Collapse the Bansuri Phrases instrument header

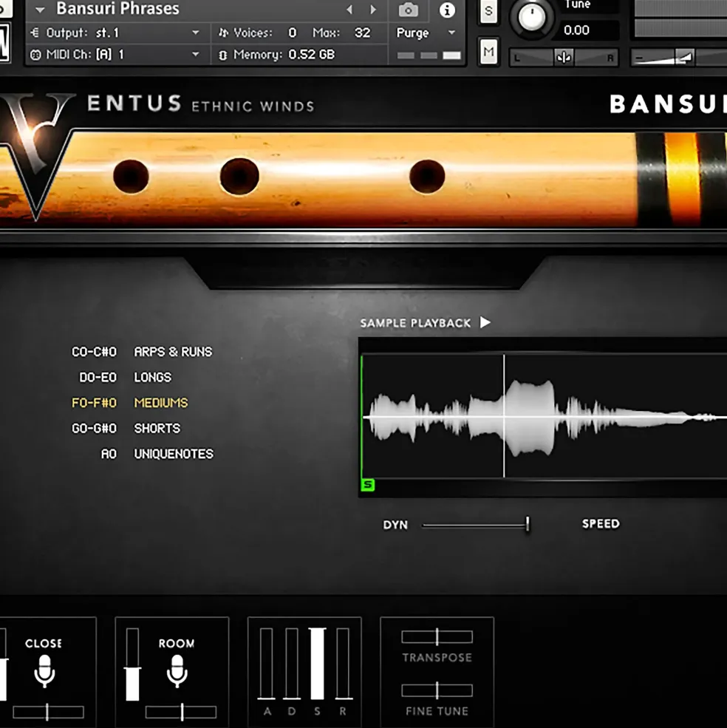pos(40,10)
